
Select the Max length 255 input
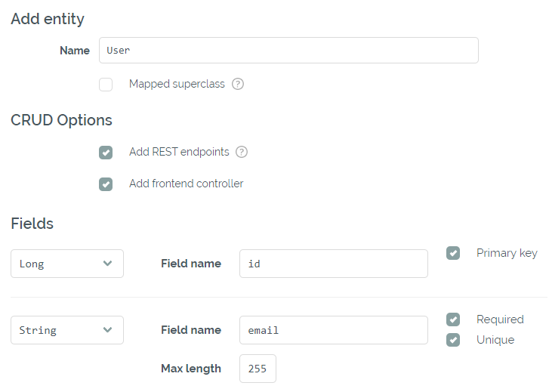click(x=258, y=369)
